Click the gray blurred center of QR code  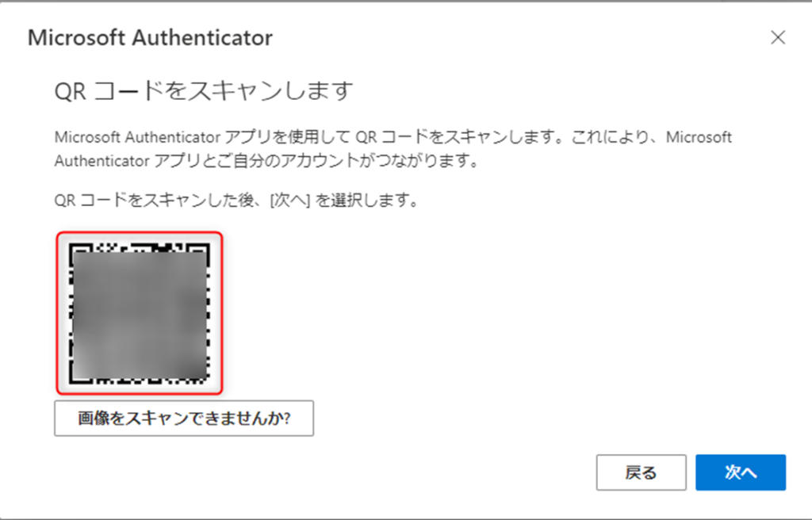[x=140, y=315]
